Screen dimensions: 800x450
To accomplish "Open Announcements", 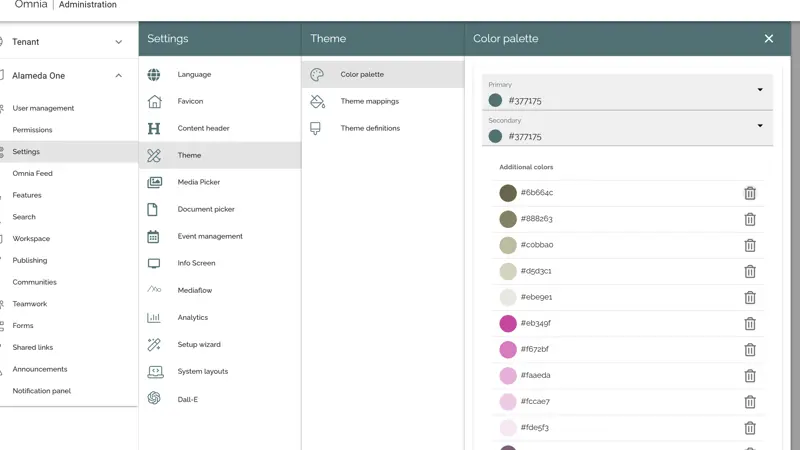I will pos(40,369).
